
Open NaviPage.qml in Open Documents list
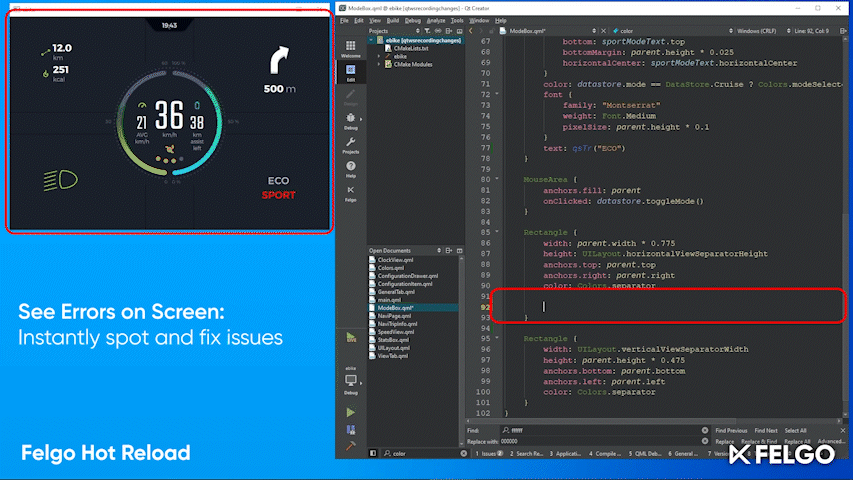pyautogui.click(x=395, y=316)
